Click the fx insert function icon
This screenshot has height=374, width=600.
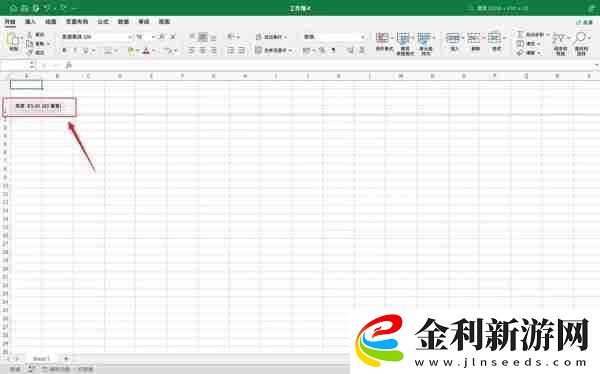69,66
